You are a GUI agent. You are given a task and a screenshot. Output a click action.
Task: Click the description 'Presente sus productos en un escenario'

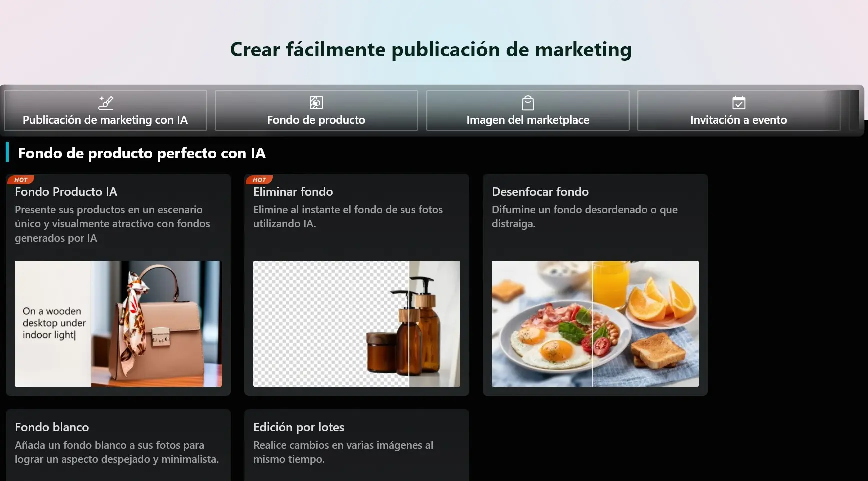(109, 210)
